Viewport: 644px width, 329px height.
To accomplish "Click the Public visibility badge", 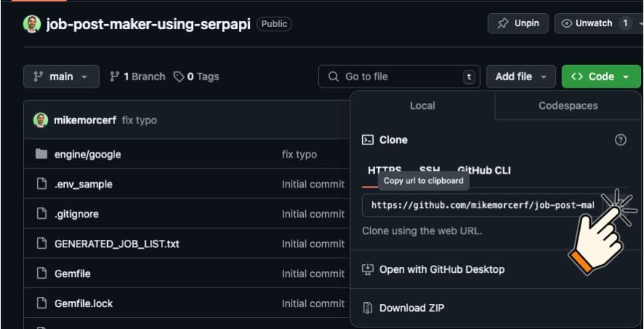I will pos(274,24).
